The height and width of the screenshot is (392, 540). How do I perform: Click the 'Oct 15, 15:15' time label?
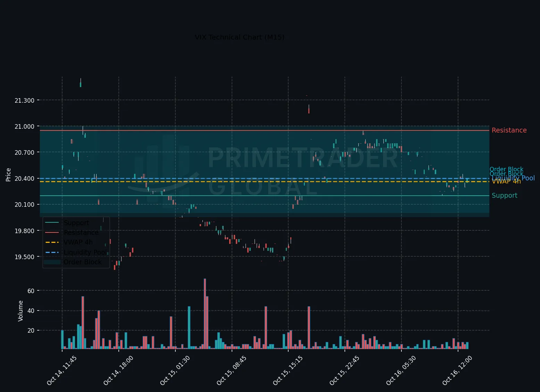[x=288, y=370]
